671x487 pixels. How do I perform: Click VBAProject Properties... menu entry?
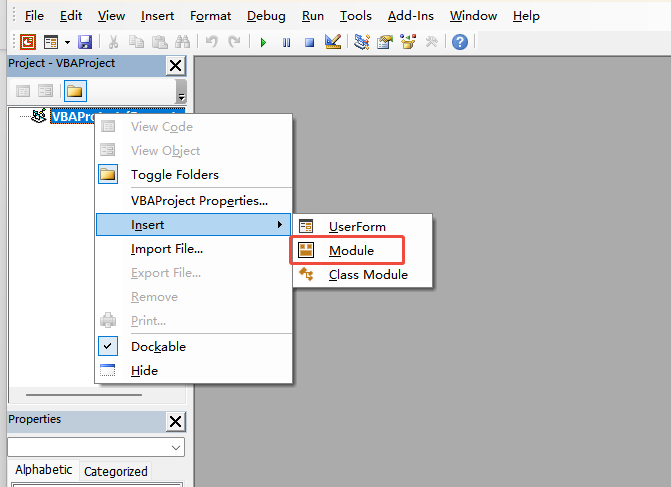tap(199, 200)
